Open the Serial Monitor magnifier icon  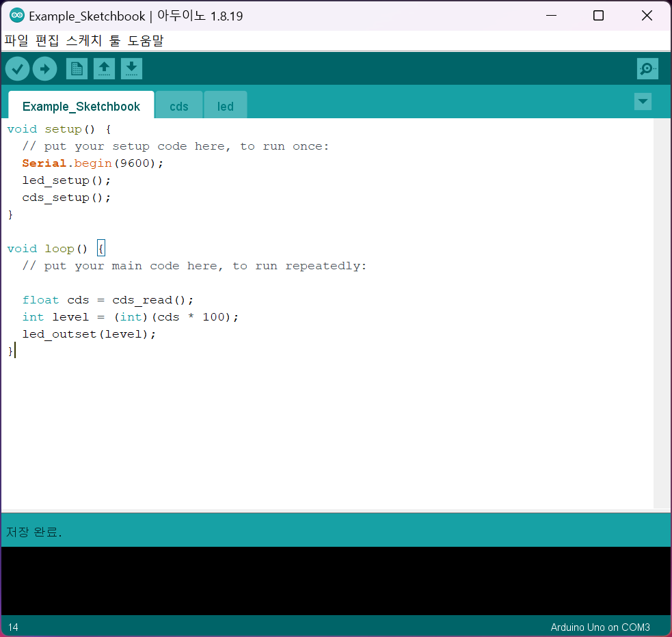point(647,68)
